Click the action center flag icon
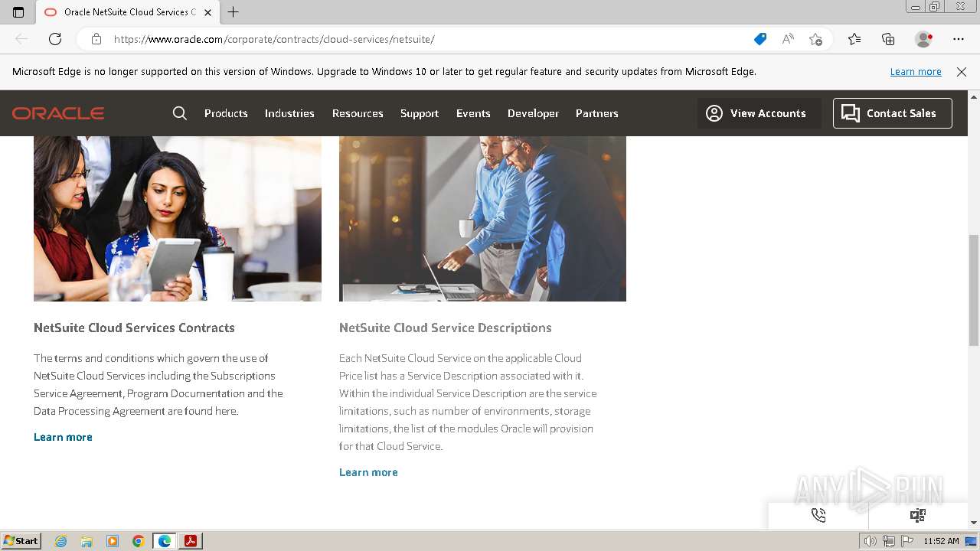 point(908,541)
